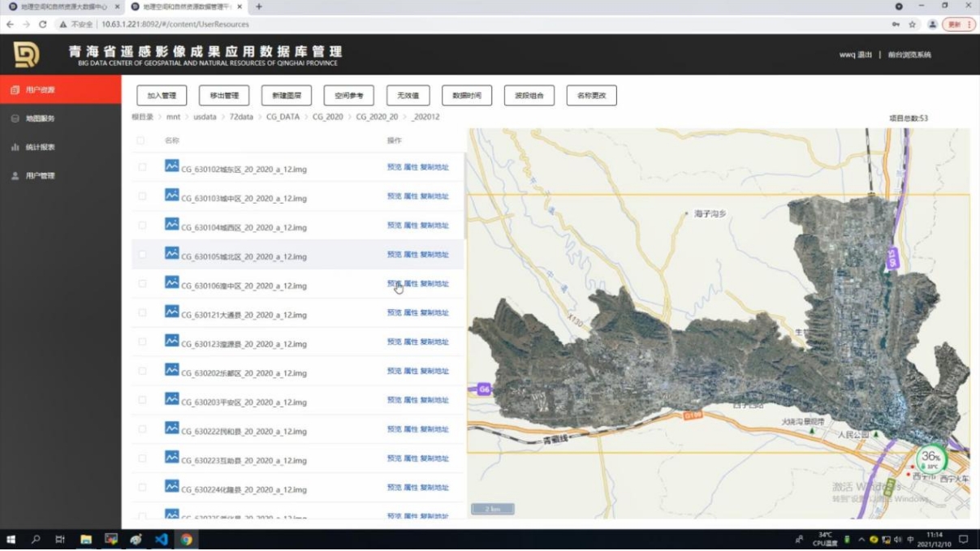Click the browser reload icon
980x551 pixels.
click(42, 24)
